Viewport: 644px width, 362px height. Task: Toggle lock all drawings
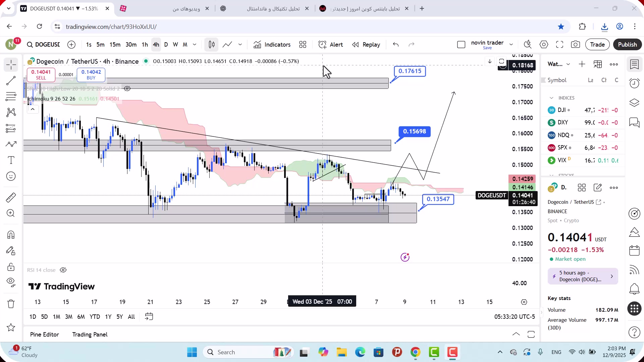(x=11, y=267)
